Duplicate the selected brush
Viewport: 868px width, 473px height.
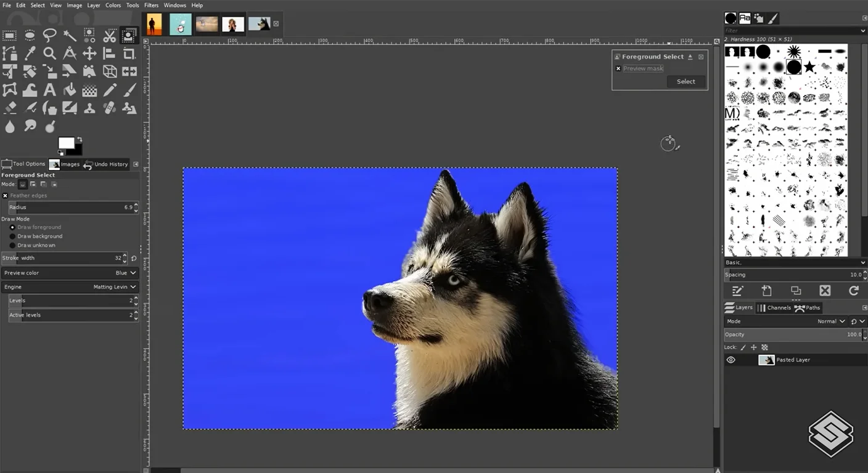click(796, 291)
